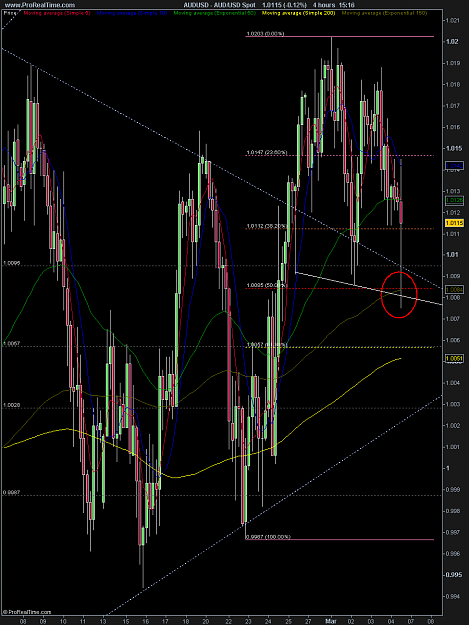Click the Mar label on date axis
The image size is (469, 625).
[x=330, y=621]
